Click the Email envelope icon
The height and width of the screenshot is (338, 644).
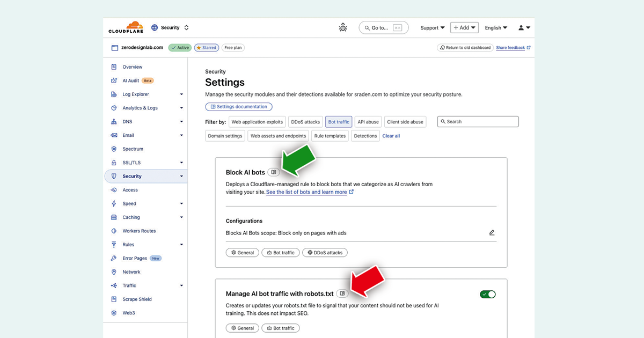(114, 135)
